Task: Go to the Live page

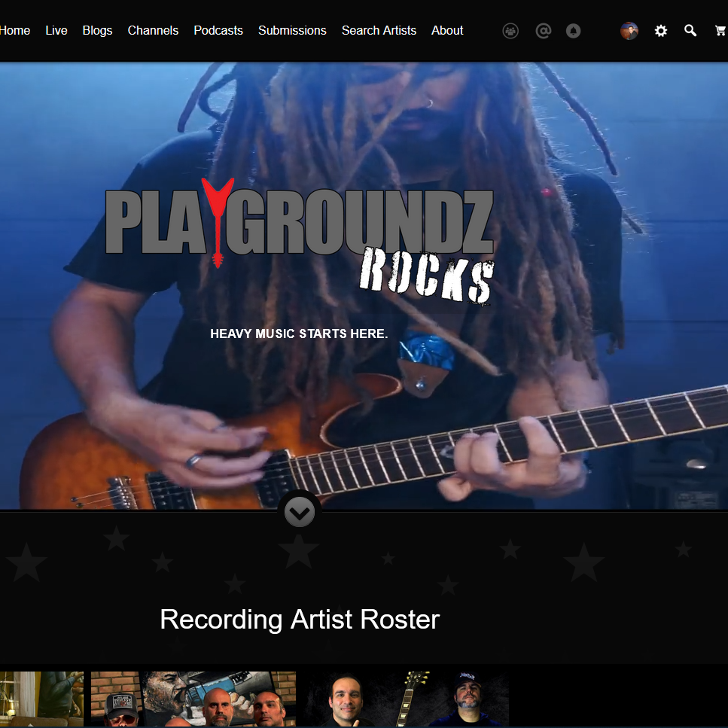Action: (x=56, y=31)
